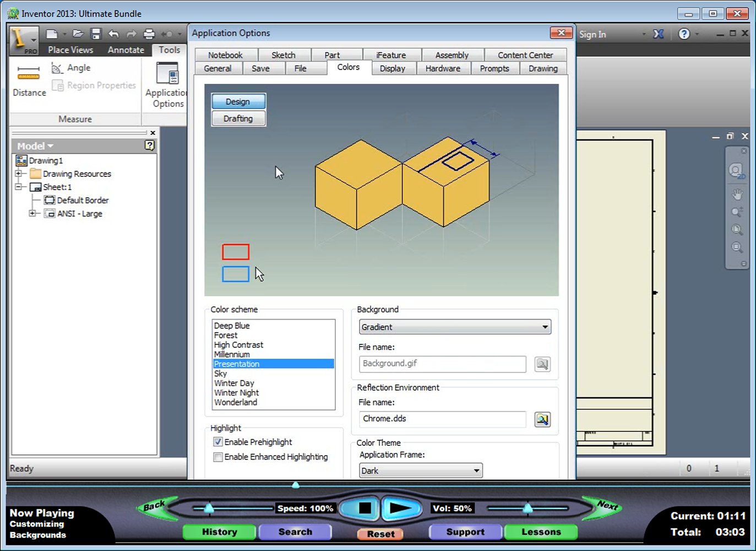The image size is (756, 551).
Task: Click the Undo arrow icon
Action: point(113,34)
